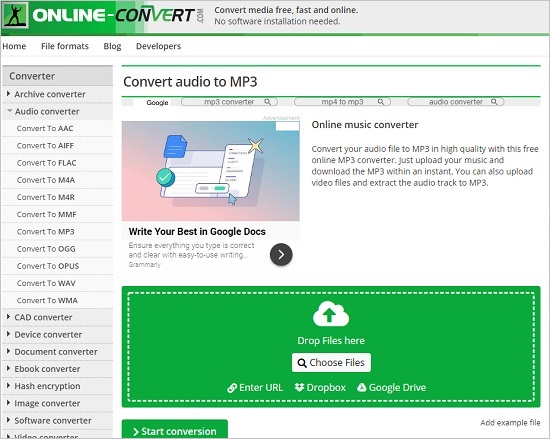Screen dimensions: 550x439
Task: Select Convert To OGG
Action: (x=58, y=249)
